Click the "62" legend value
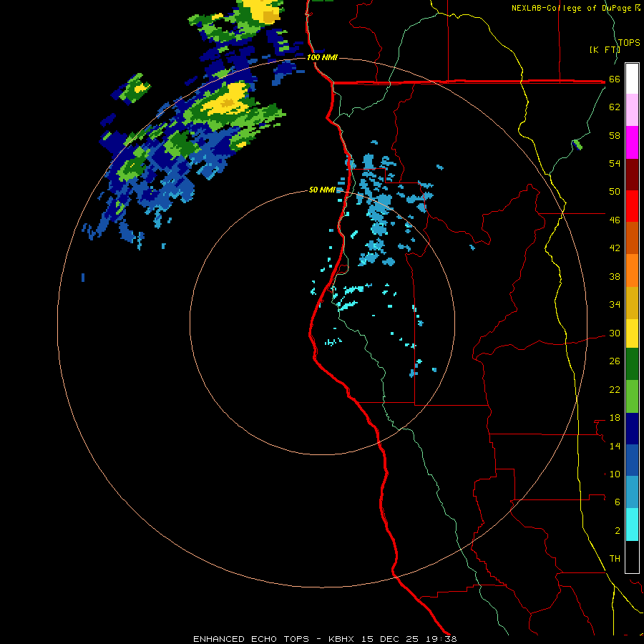Viewport: 644px width, 644px height. [x=615, y=107]
